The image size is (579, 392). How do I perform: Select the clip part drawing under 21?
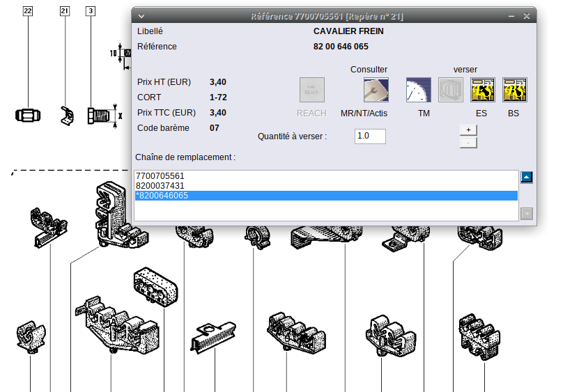point(65,116)
